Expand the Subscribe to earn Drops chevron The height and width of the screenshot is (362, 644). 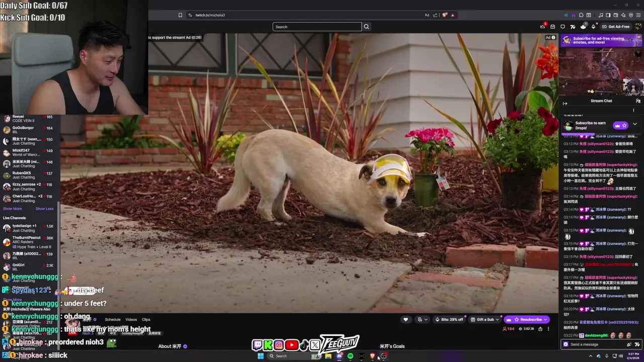[635, 125]
